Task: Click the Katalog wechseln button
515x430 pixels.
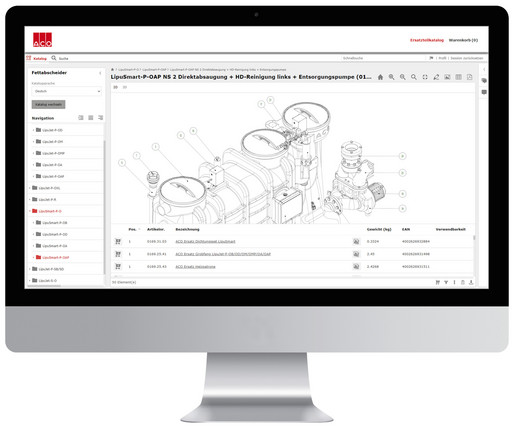Action: click(x=49, y=104)
